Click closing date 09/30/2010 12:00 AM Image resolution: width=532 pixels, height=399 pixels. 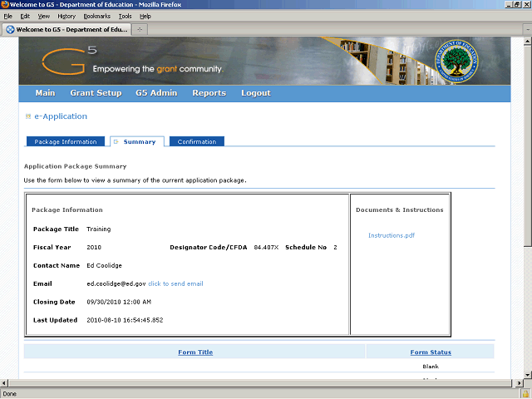[x=119, y=302]
